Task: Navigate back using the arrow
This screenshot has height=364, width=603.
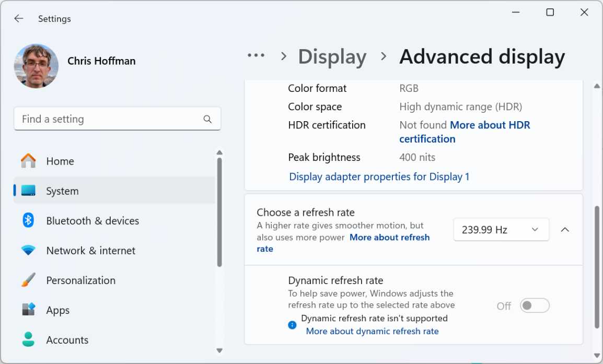Action: pyautogui.click(x=18, y=18)
